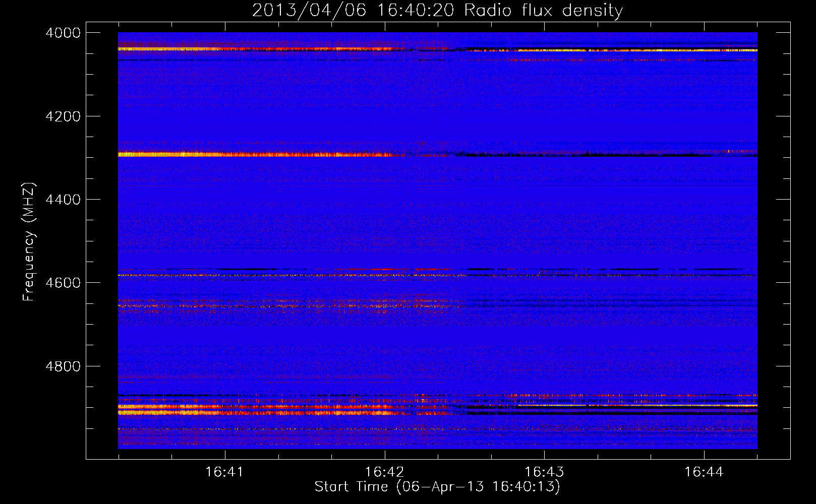Click the 16:42 time tick label
816x504 pixels.
coord(384,472)
